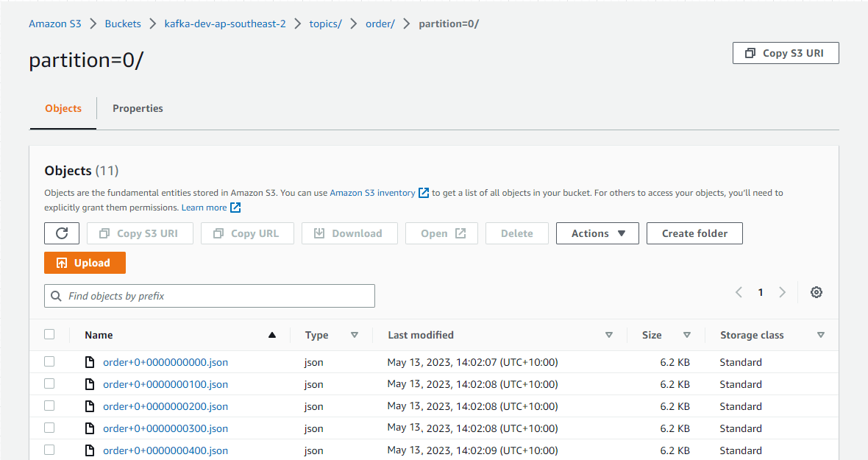Image resolution: width=868 pixels, height=460 pixels.
Task: Open the Buckets breadcrumb link
Action: click(x=123, y=23)
